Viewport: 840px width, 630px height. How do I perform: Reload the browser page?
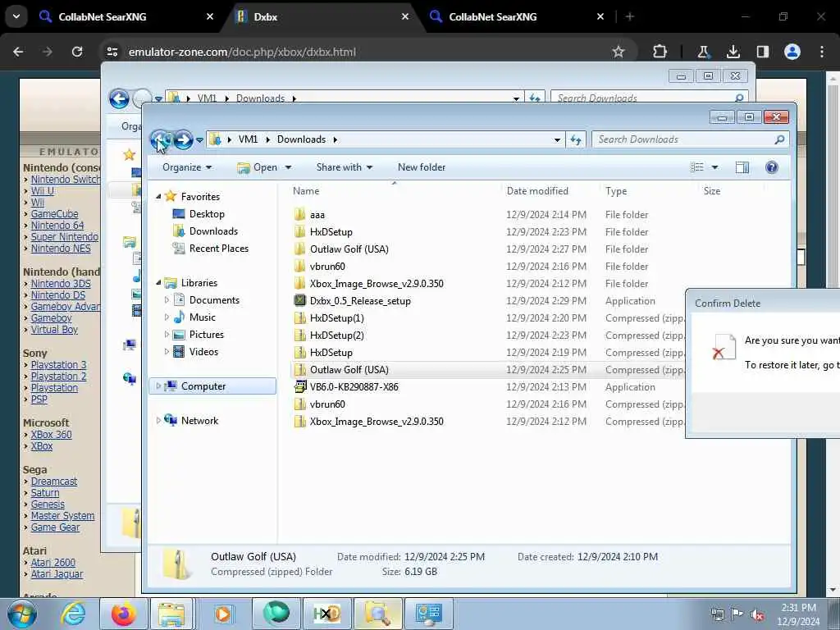click(77, 52)
